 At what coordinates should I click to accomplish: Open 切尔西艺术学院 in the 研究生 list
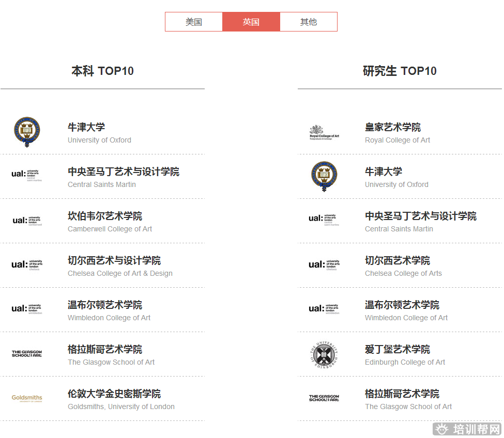coord(398,260)
